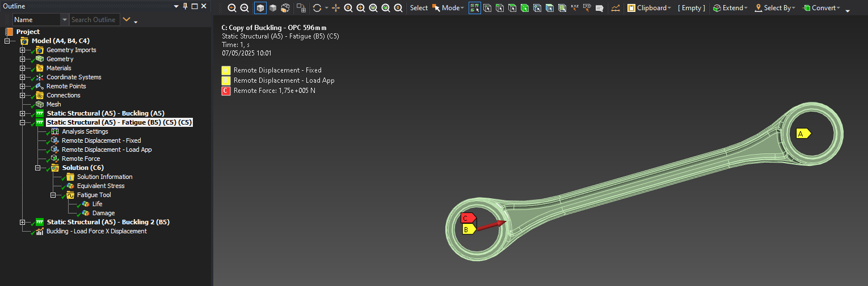Open the Select By menu
The height and width of the screenshot is (286, 868).
tap(775, 8)
